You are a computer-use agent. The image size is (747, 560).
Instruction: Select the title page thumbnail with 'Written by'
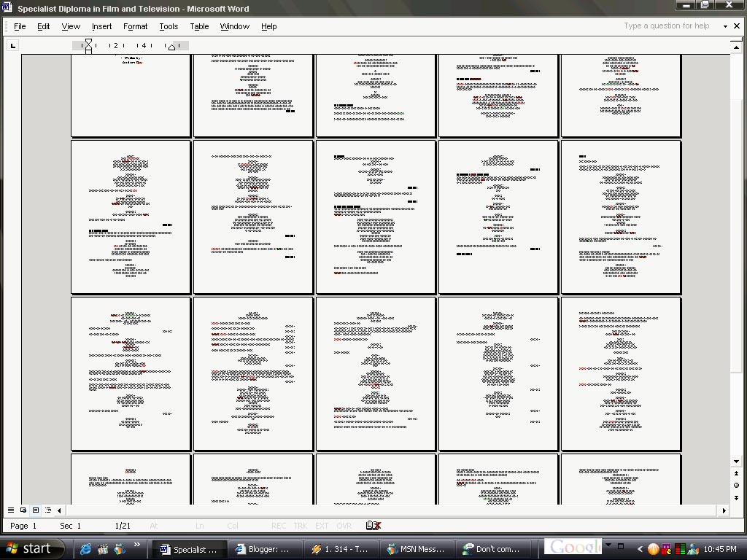point(131,96)
